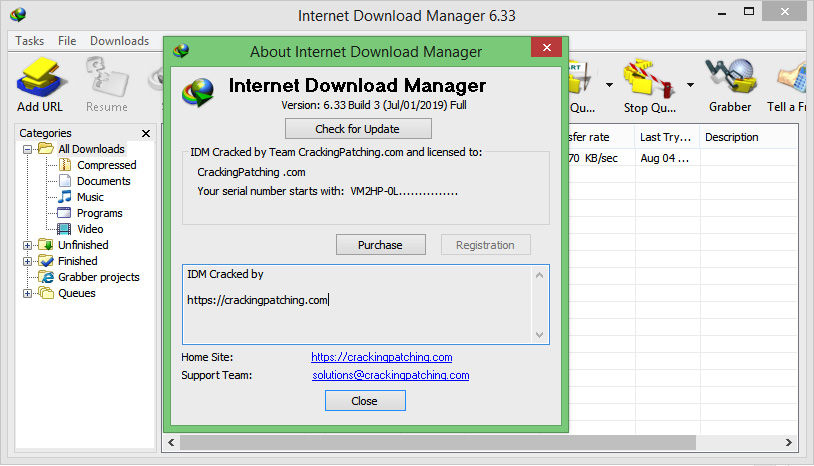Select the Grabber projects tree label
This screenshot has width=814, height=466.
pos(99,277)
